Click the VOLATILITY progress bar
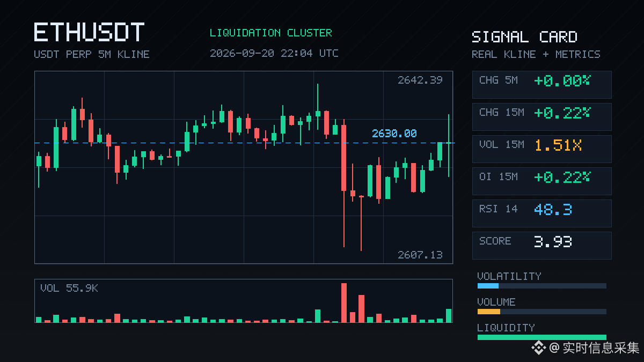644x362 pixels. [x=541, y=286]
